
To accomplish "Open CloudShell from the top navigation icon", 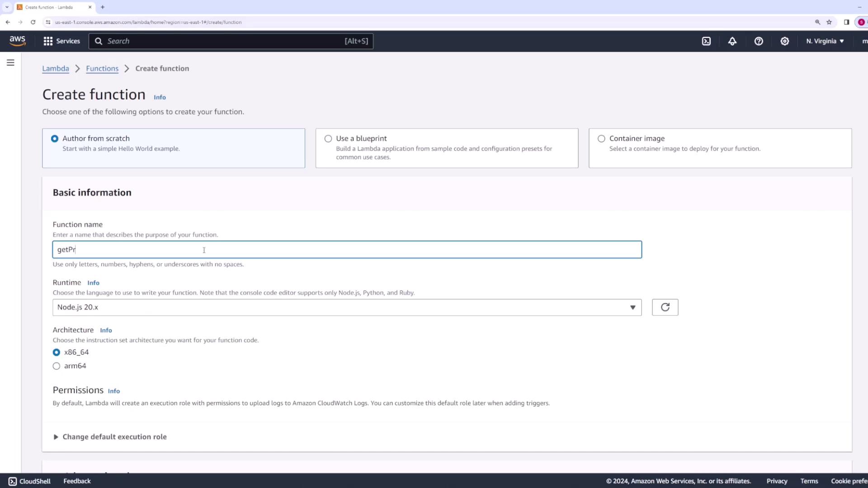I will click(706, 41).
